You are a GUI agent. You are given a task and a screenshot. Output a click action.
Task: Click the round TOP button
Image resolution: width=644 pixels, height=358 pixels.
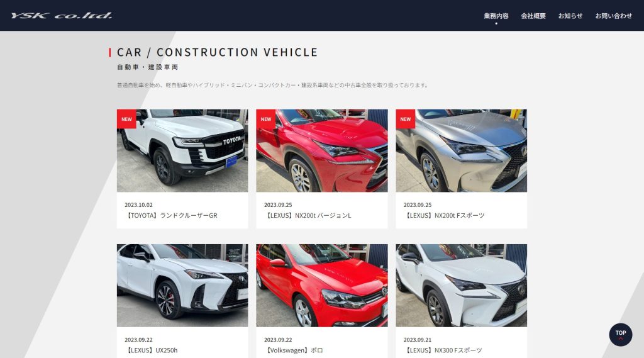coord(621,335)
